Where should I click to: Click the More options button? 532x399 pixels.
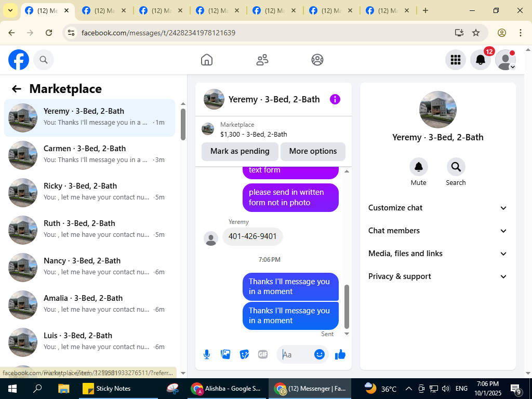pos(313,151)
